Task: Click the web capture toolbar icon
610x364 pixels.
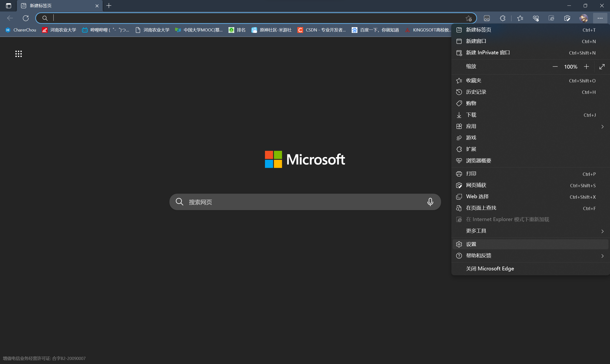Action: pyautogui.click(x=567, y=18)
